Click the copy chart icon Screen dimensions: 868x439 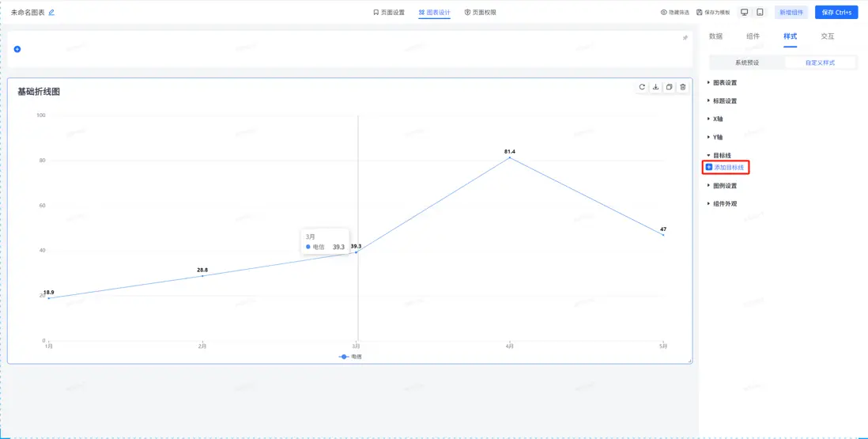click(x=670, y=87)
